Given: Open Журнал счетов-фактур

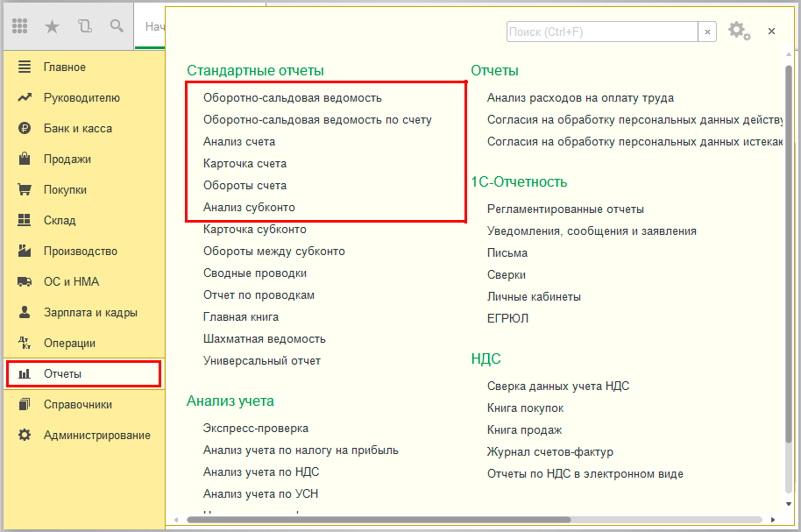Looking at the screenshot, I should (x=550, y=452).
